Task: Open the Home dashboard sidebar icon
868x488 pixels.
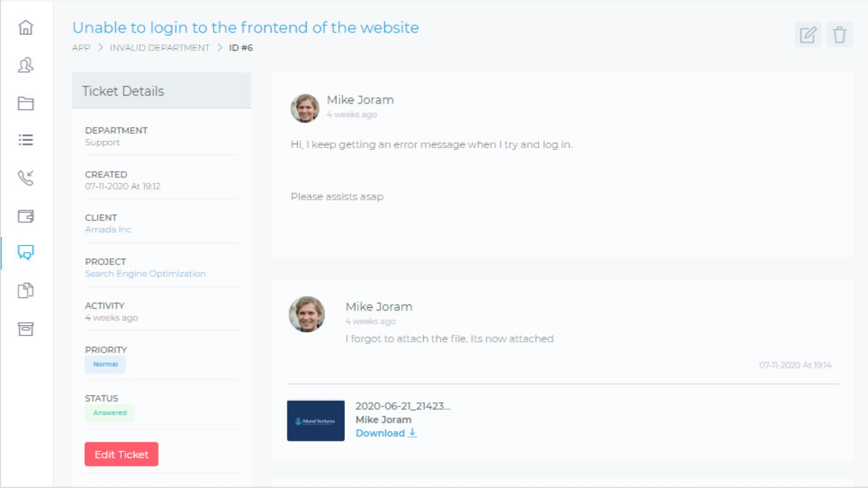Action: pos(26,28)
